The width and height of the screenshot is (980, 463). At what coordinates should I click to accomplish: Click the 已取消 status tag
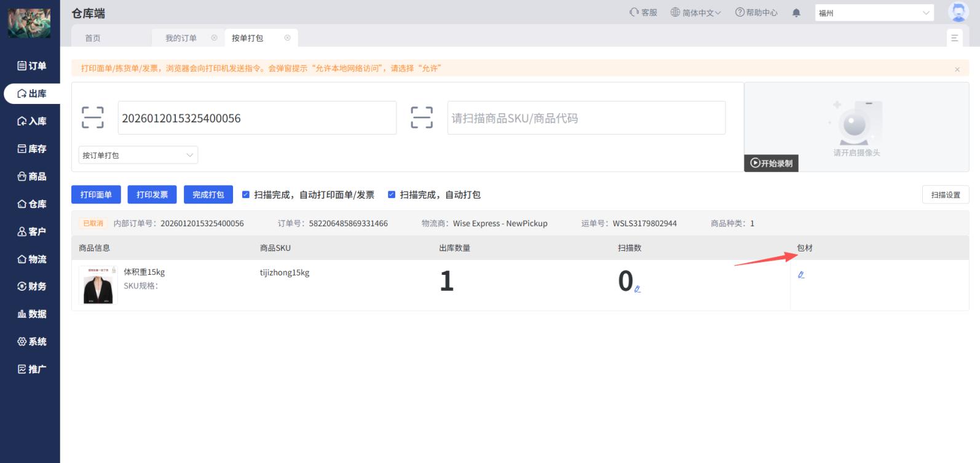click(x=93, y=223)
